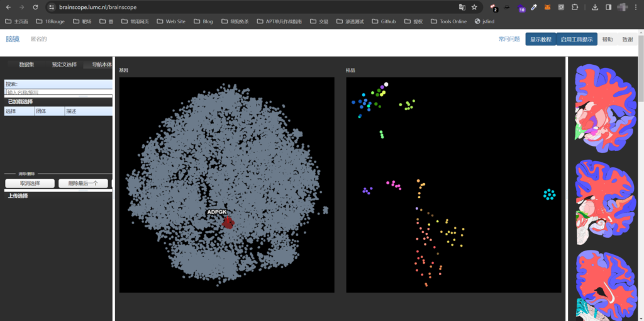Open the 常用网页 bookmark folder
Viewport: 644px width, 321px height.
[x=135, y=21]
